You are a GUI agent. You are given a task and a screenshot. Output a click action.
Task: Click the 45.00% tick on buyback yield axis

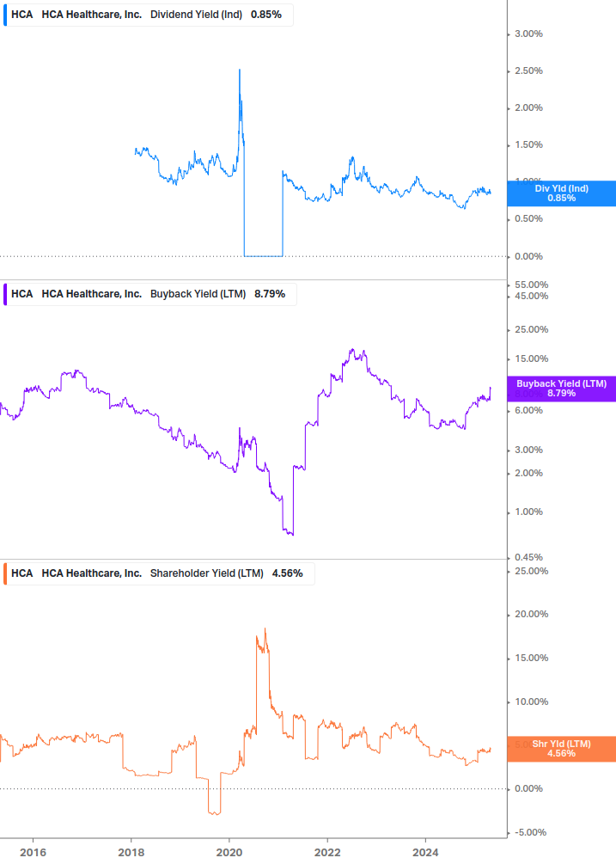coord(531,297)
